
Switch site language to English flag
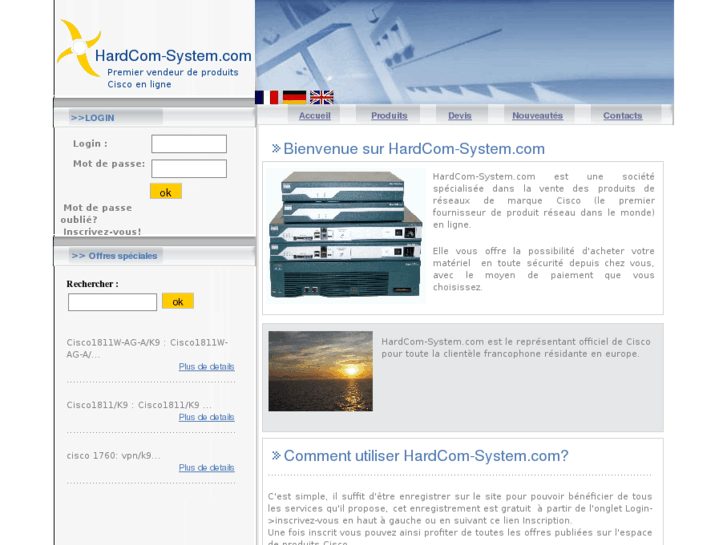tap(322, 97)
